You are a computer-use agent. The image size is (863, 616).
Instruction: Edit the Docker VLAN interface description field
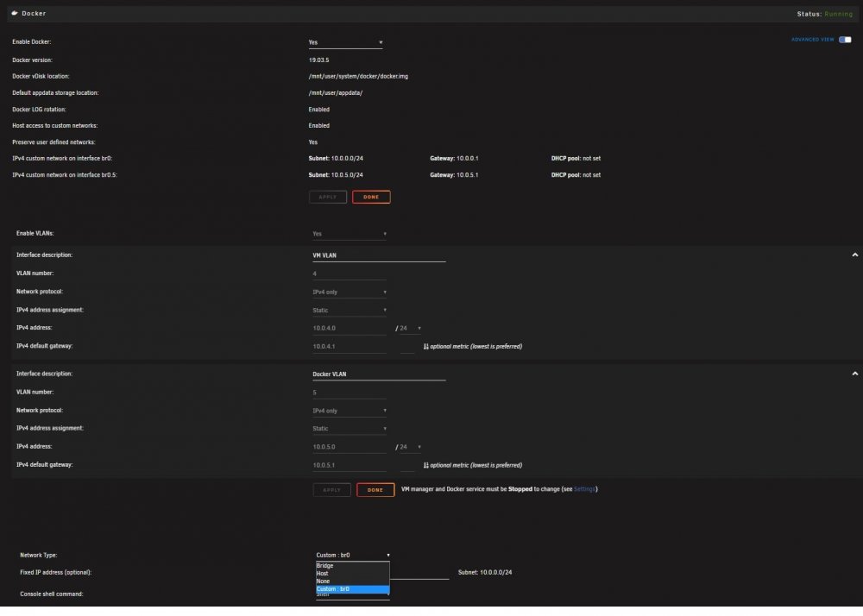click(379, 374)
